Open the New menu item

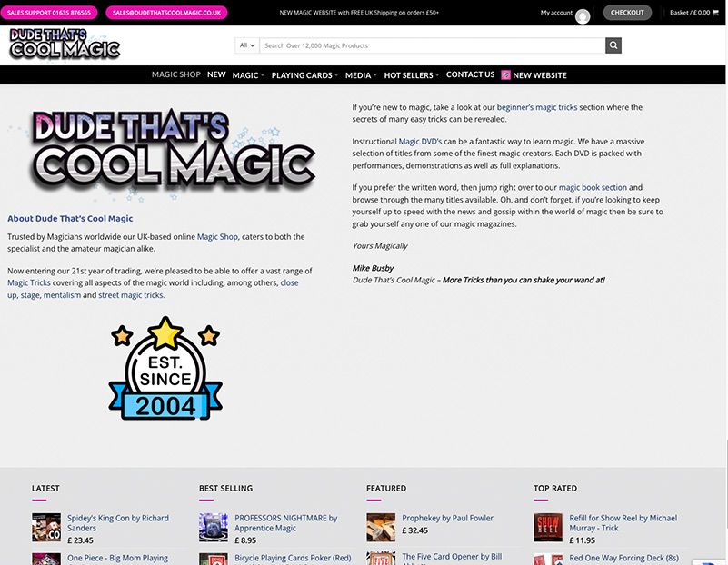(x=216, y=74)
